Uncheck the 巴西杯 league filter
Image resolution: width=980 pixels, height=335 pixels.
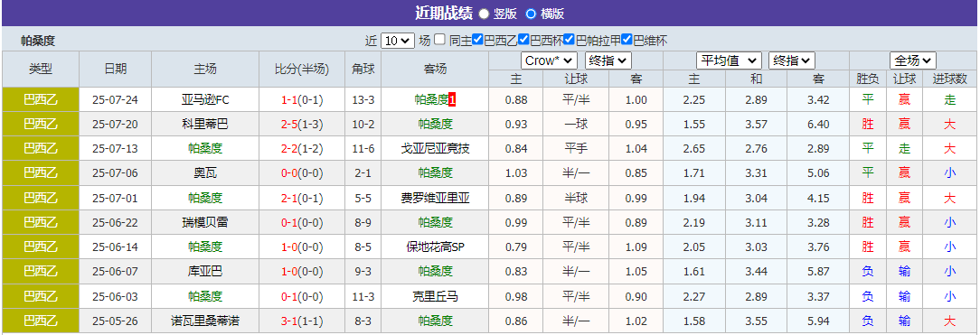tap(523, 40)
